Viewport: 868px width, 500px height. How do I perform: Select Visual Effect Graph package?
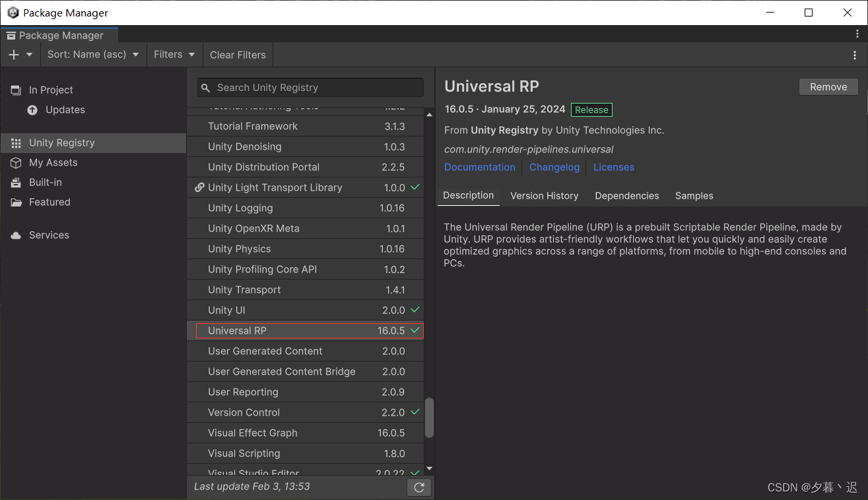(305, 433)
